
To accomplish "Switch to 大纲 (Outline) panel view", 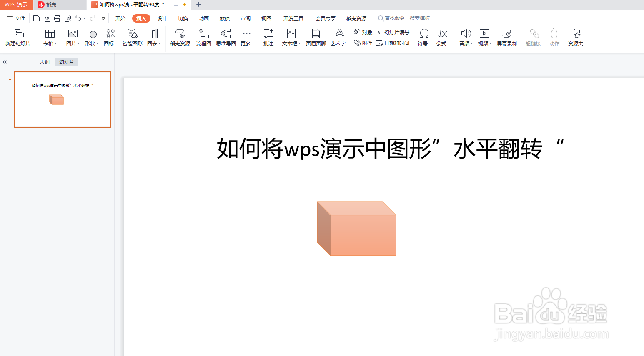I will (x=45, y=62).
